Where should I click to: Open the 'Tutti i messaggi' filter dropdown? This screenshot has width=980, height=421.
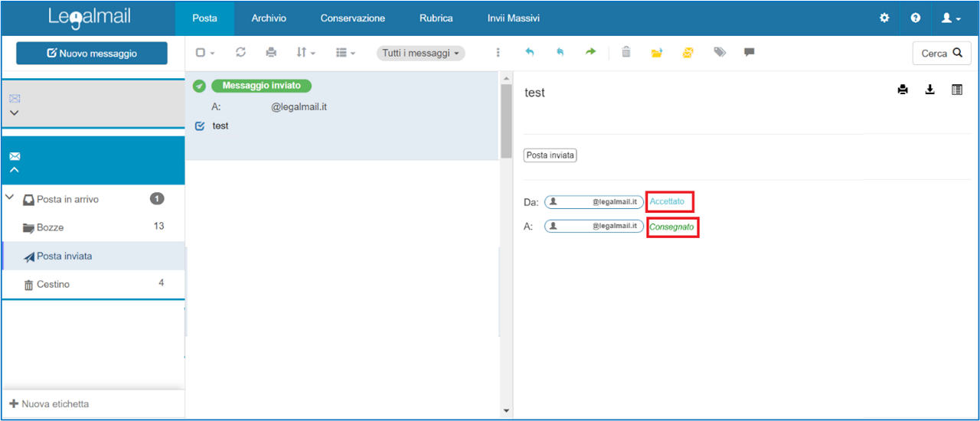tap(420, 53)
